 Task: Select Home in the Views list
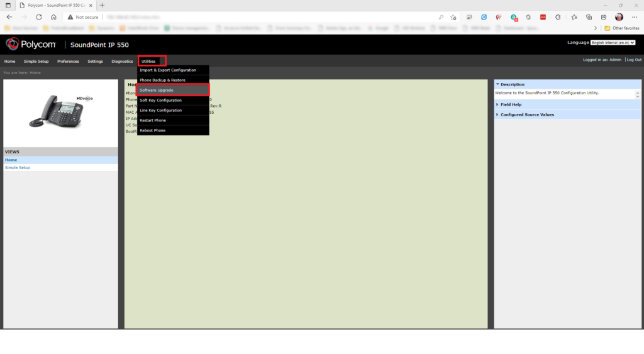pos(60,160)
